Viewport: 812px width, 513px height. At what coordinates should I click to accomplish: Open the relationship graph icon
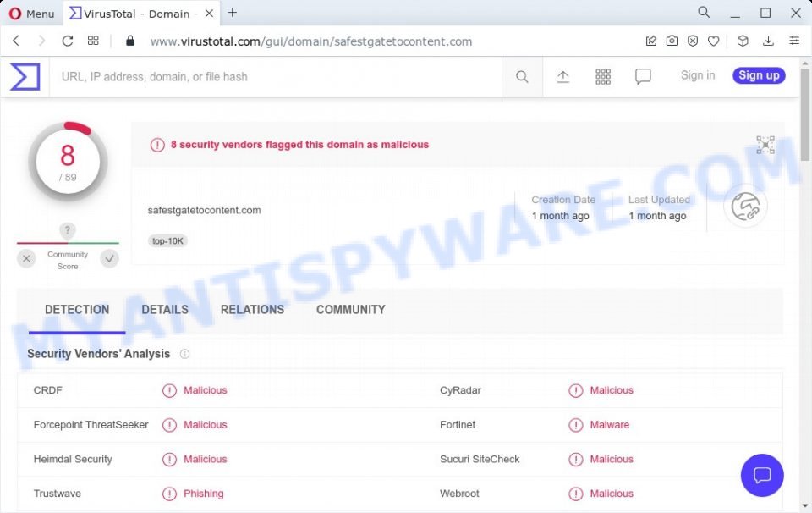click(765, 145)
